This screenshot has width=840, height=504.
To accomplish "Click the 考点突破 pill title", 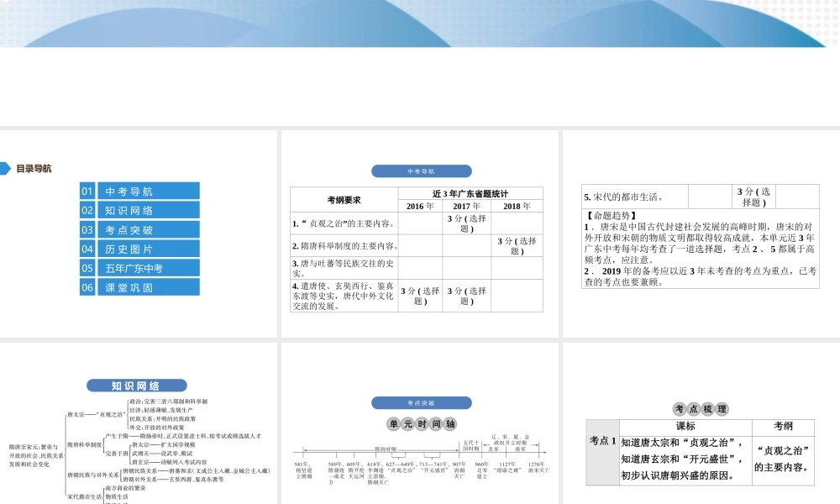I will click(x=421, y=402).
